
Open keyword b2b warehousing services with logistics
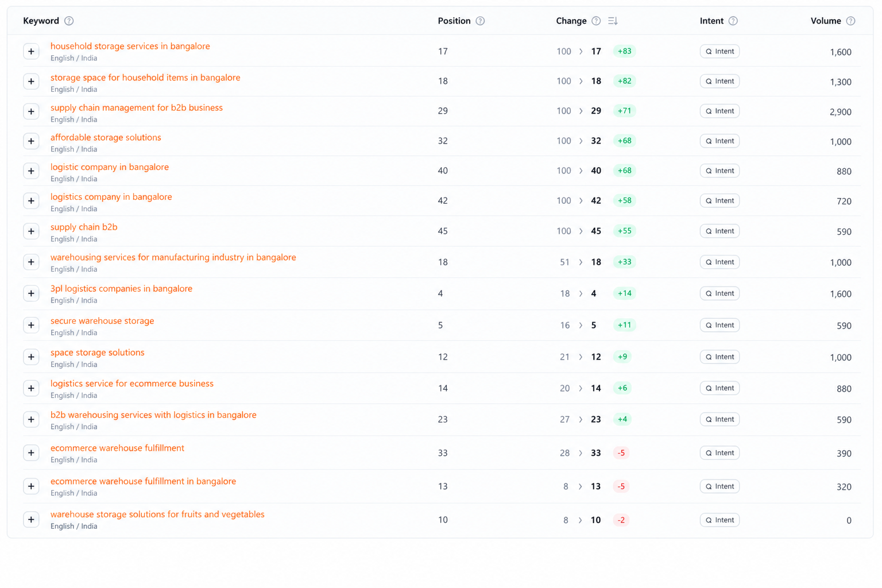pyautogui.click(x=153, y=415)
